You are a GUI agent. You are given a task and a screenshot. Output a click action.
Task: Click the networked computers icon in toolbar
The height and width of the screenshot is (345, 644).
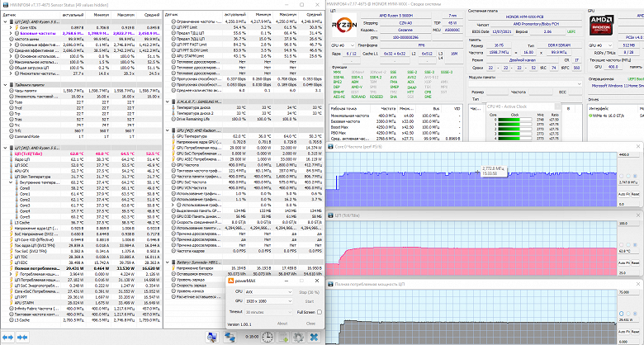[230, 338]
